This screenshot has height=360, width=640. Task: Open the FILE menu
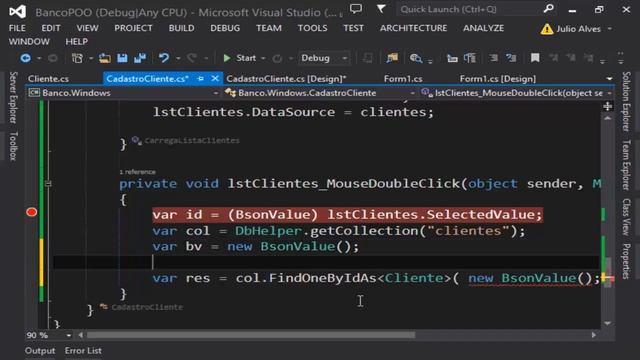[17, 28]
